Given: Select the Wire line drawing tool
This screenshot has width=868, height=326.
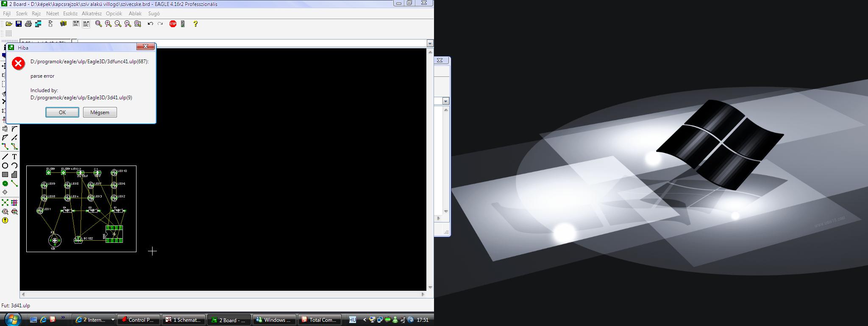Looking at the screenshot, I should (x=5, y=157).
